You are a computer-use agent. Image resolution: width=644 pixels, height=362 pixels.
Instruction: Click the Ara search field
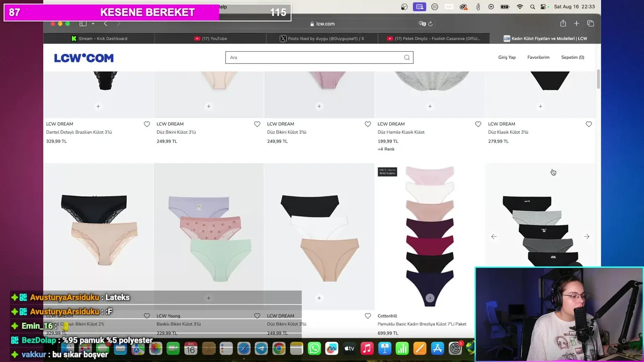[x=319, y=57]
